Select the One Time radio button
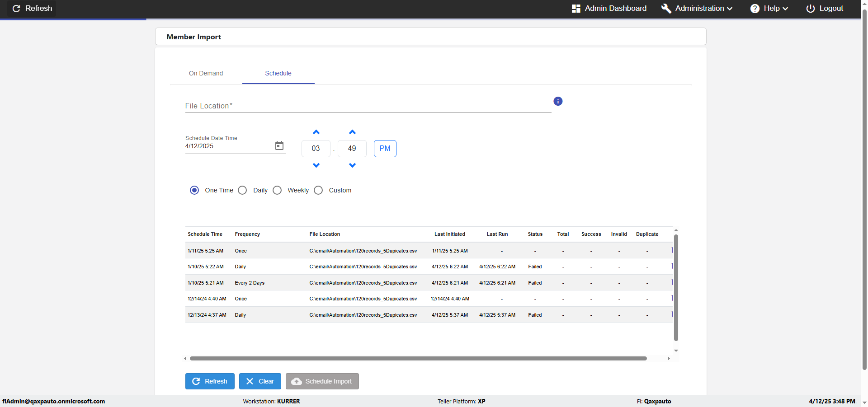868x407 pixels. pyautogui.click(x=194, y=190)
